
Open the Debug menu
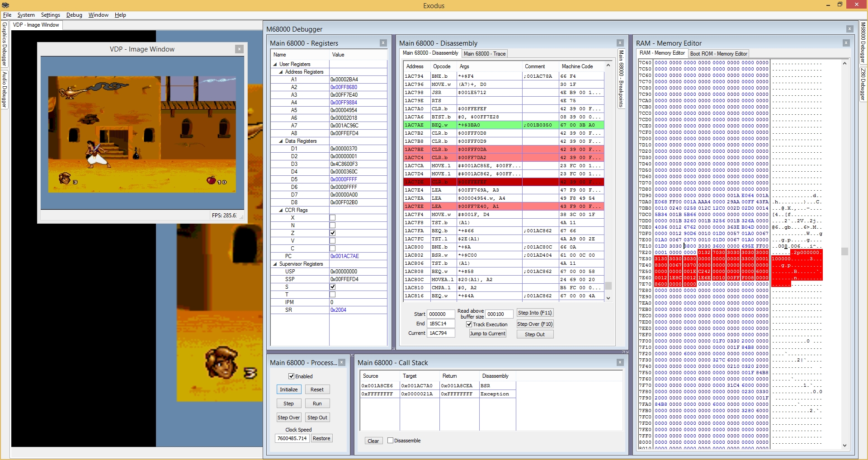74,15
